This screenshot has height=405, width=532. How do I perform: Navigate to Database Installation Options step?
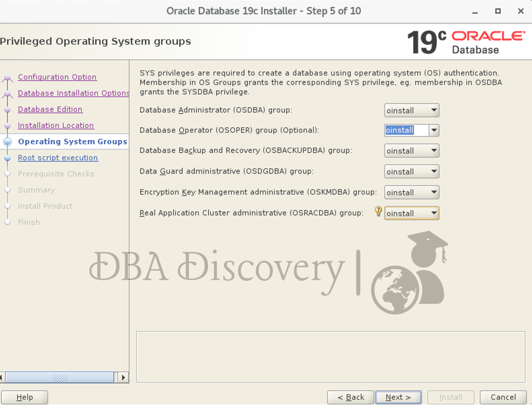[x=73, y=93]
